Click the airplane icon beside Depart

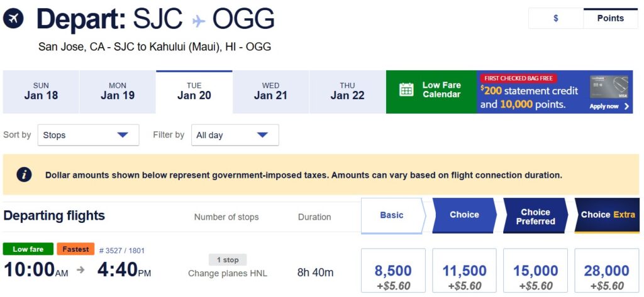(13, 18)
